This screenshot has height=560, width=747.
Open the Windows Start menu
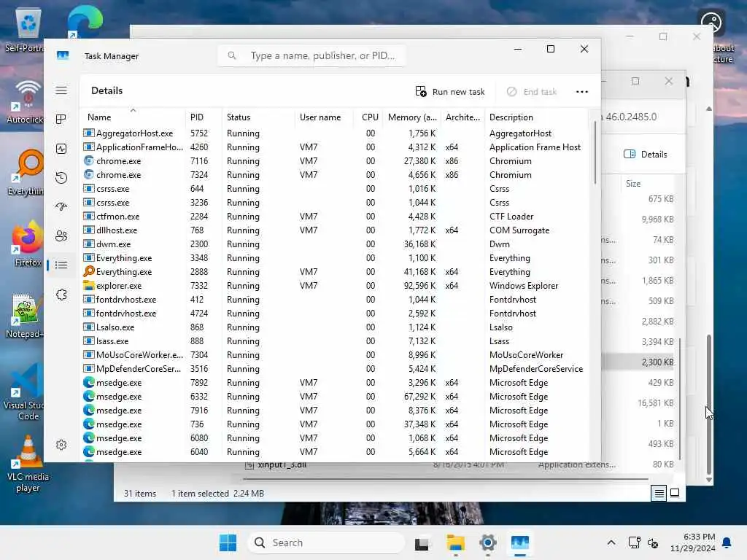[228, 542]
